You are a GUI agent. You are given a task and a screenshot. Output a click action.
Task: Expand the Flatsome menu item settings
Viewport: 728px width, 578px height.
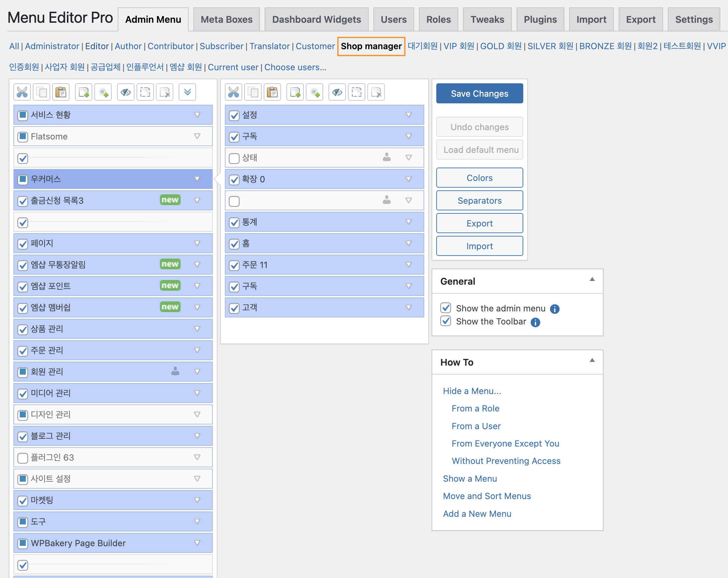[x=197, y=136]
